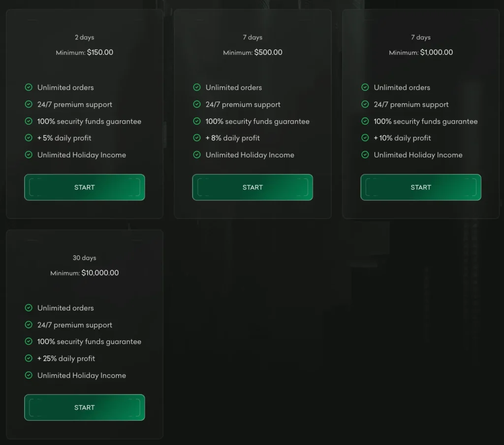Screen dimensions: 504x445
Task: Click the check icon beside + 8% daily profit
Action: point(197,138)
